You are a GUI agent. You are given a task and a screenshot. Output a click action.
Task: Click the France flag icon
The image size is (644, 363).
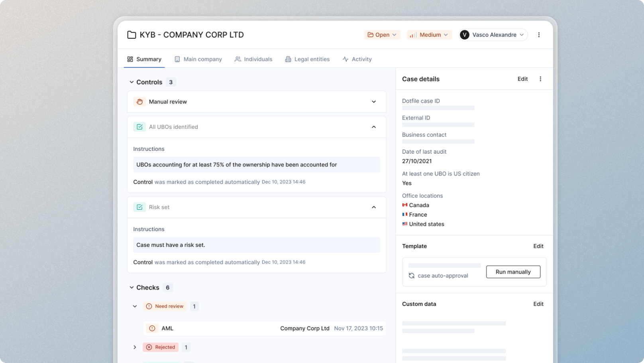(x=405, y=215)
